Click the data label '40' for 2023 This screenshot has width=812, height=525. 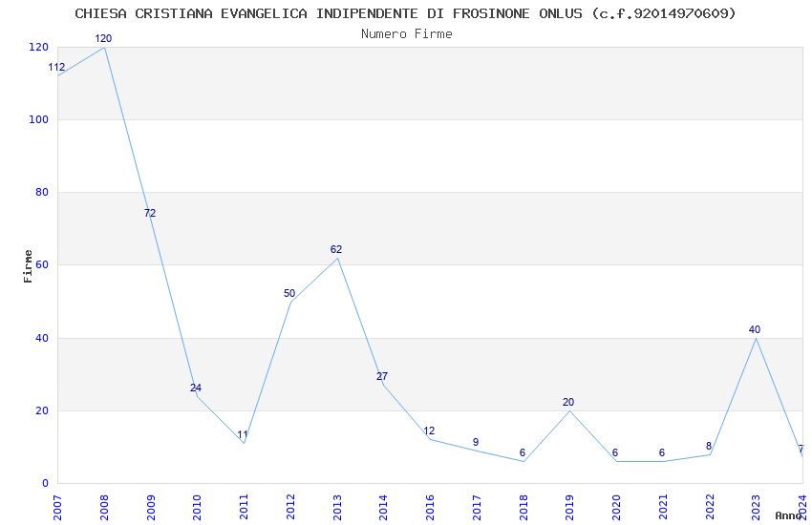point(755,329)
